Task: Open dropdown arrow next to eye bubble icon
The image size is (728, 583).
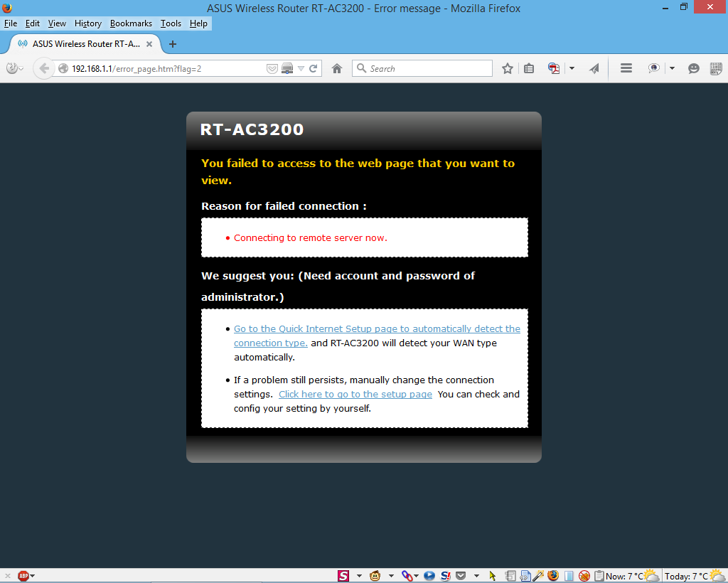Action: (672, 69)
